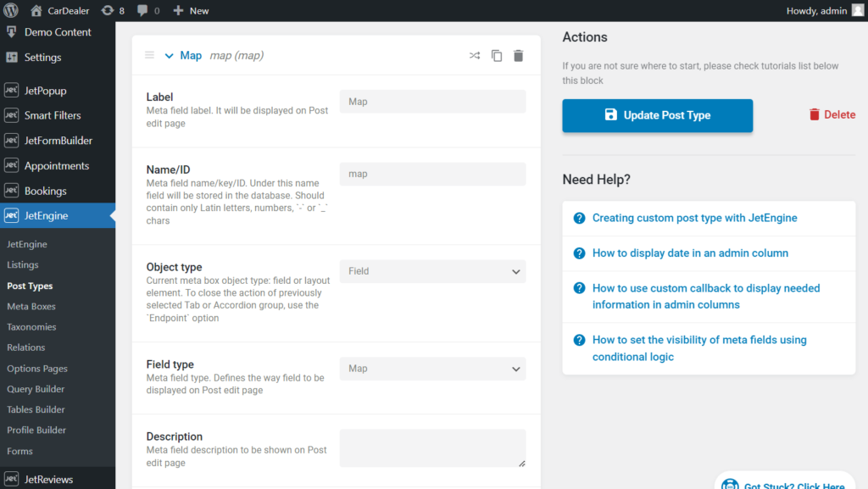Open the JetPopup menu item

pyautogui.click(x=46, y=91)
